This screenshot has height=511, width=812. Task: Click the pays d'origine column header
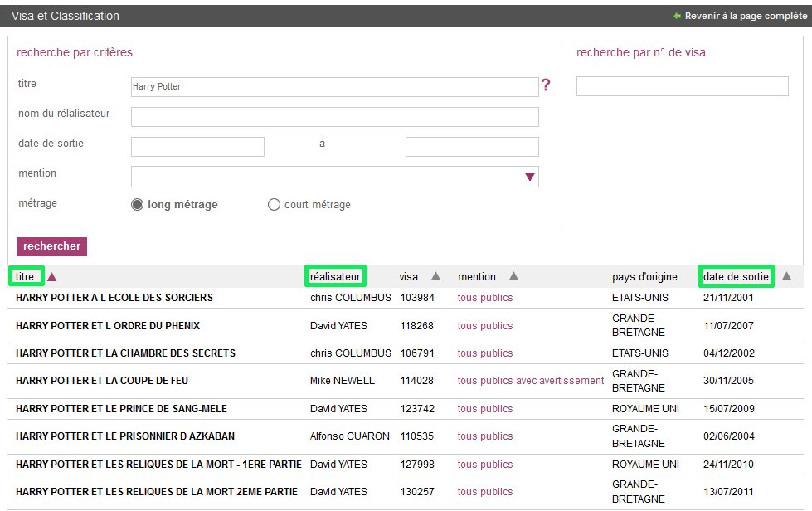644,276
